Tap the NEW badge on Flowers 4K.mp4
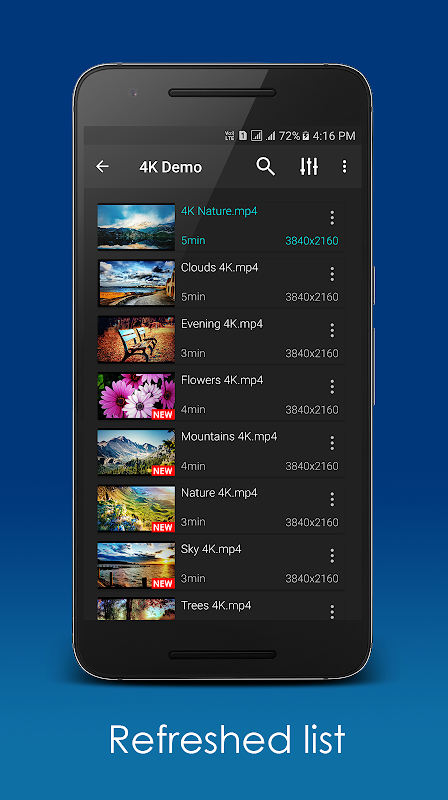448x800 pixels. coord(163,414)
